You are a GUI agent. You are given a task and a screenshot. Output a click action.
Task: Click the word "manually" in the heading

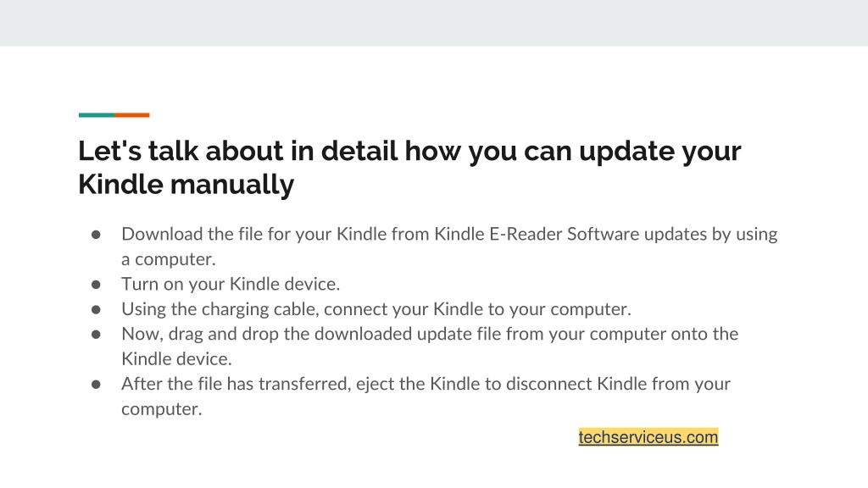(x=232, y=184)
